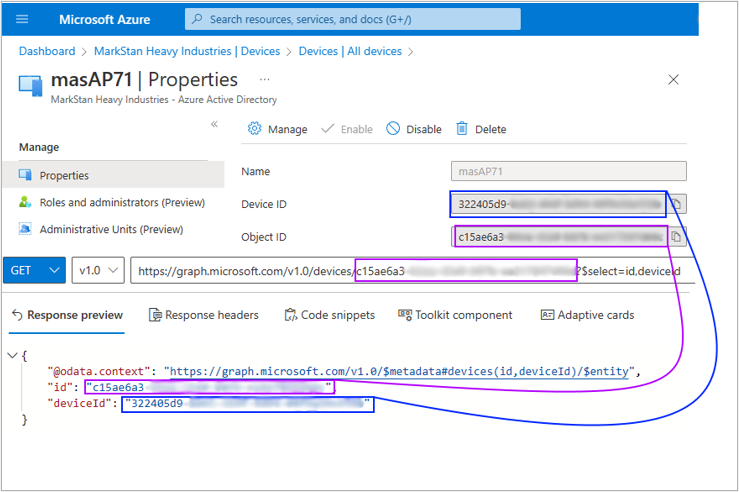Collapse the JSON response root object
Image resolution: width=739 pixels, height=492 pixels.
click(13, 355)
